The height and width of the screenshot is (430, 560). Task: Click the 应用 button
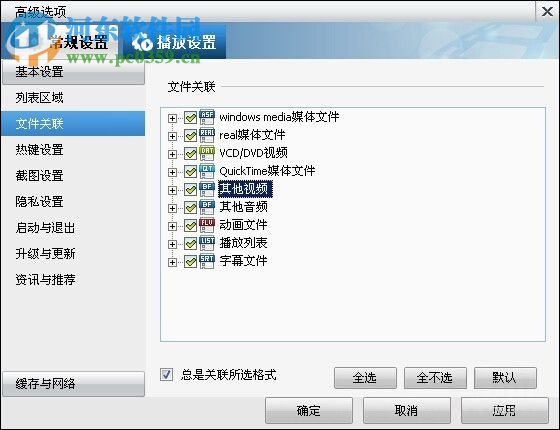[505, 411]
